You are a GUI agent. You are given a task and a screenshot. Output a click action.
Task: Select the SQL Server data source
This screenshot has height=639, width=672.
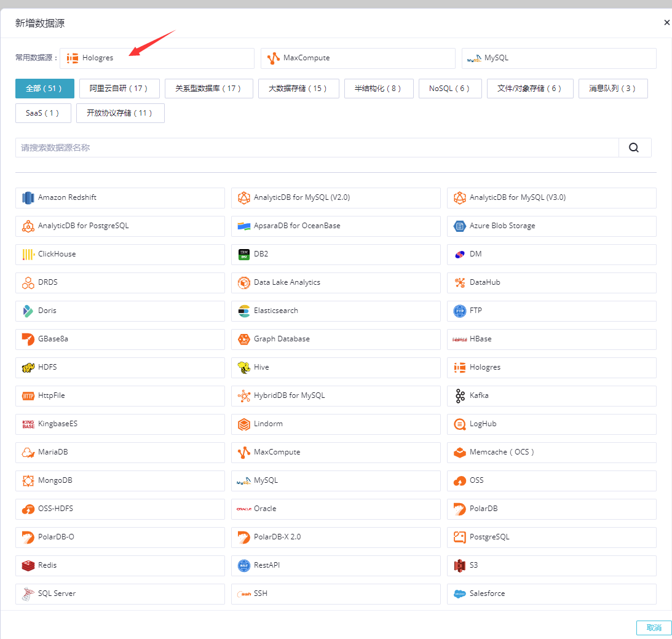coord(120,594)
